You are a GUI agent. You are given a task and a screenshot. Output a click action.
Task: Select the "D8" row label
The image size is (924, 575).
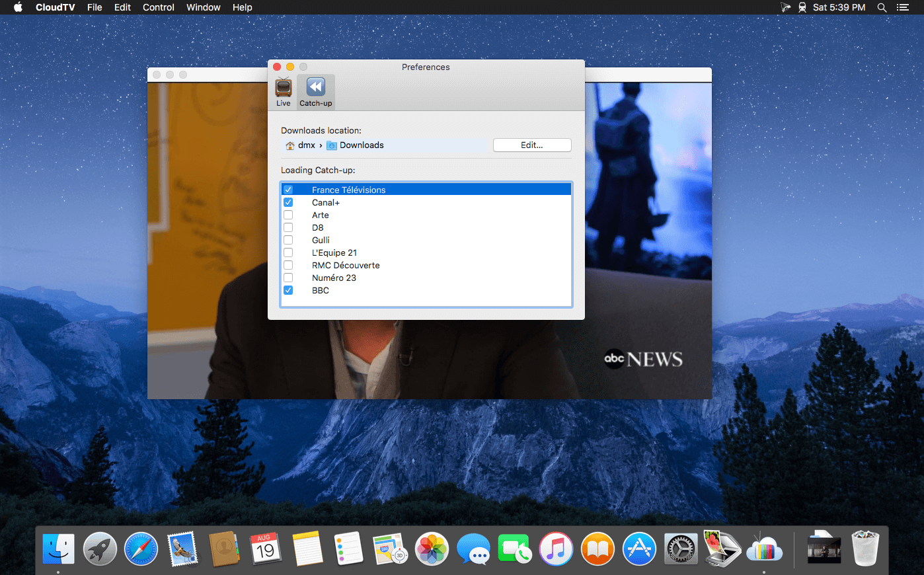[318, 227]
